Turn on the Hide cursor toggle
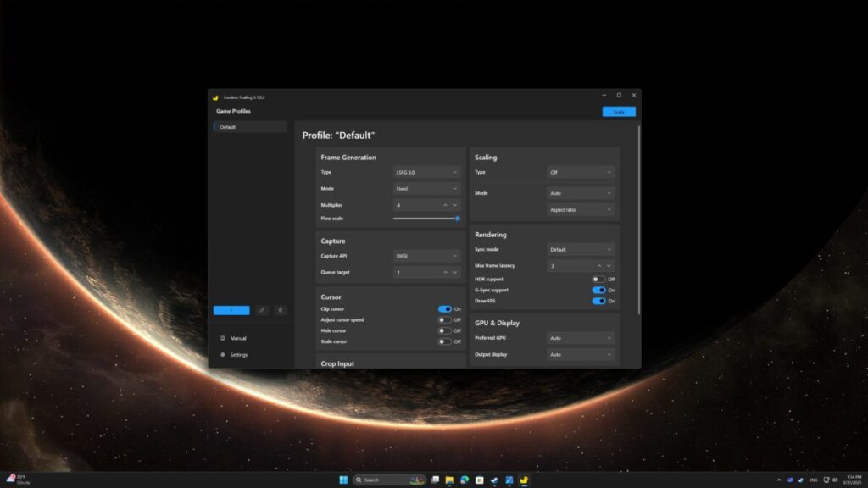The height and width of the screenshot is (488, 868). coord(444,331)
